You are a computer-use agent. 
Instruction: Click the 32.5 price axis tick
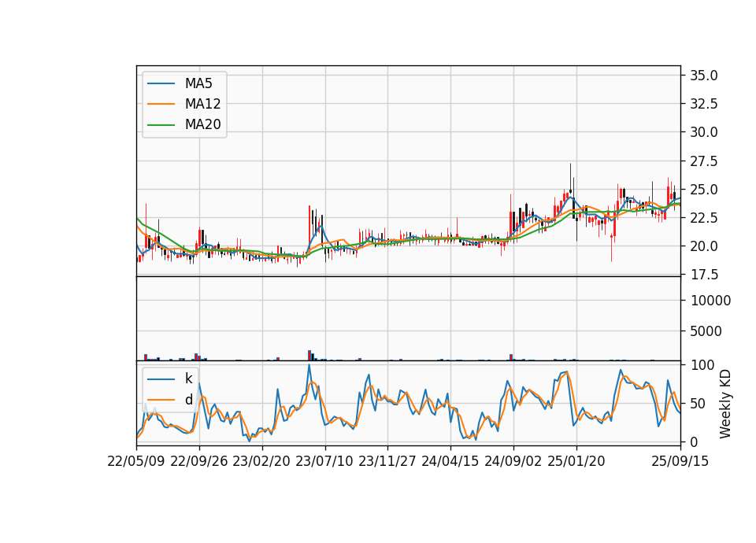point(704,104)
